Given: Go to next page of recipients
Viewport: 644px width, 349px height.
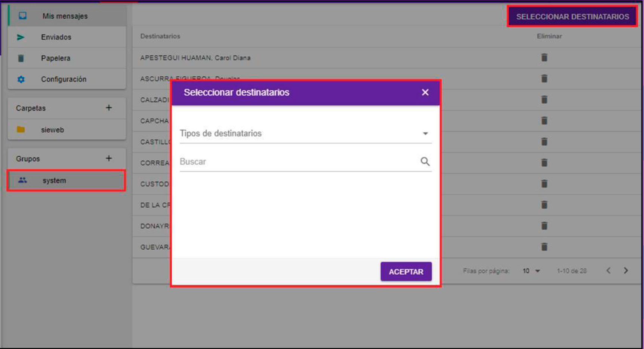Looking at the screenshot, I should click(x=626, y=270).
